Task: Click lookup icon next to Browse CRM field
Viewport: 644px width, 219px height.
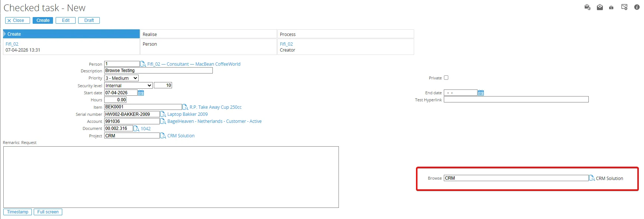Action: (x=592, y=178)
